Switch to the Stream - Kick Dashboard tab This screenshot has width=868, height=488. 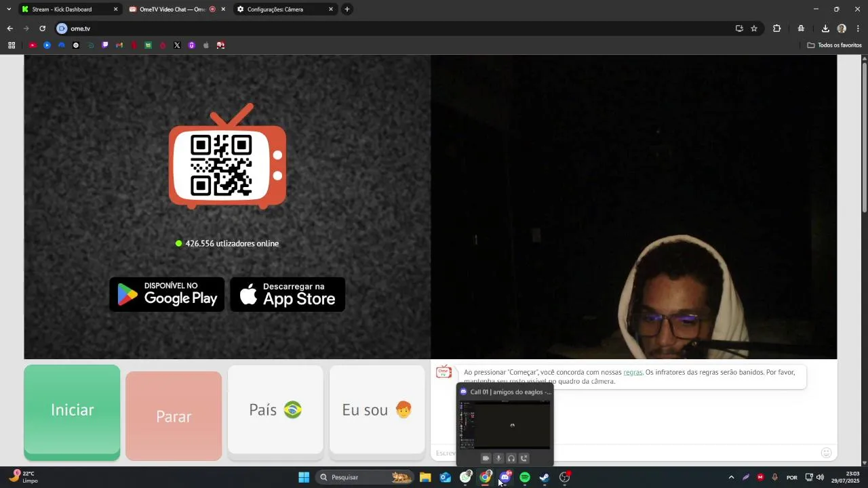[69, 9]
